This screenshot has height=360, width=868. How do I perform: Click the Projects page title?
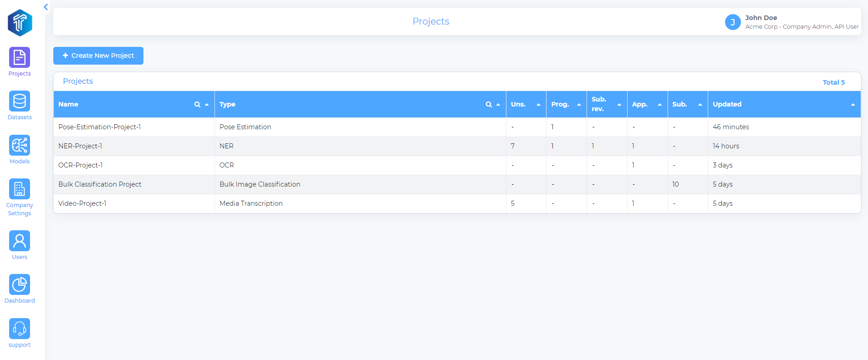[x=431, y=21]
